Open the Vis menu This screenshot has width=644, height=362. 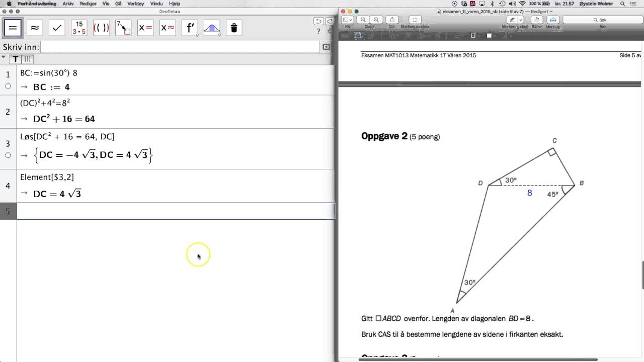pyautogui.click(x=106, y=4)
